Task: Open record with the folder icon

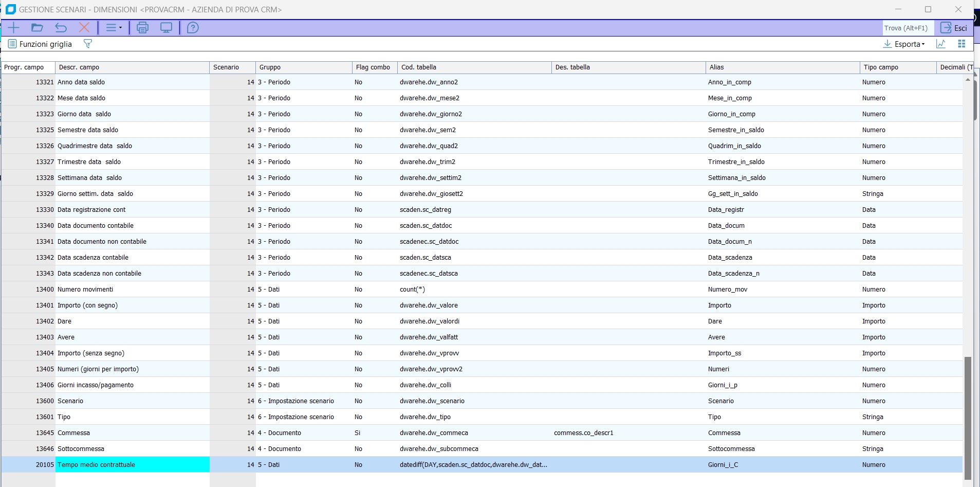Action: (37, 28)
